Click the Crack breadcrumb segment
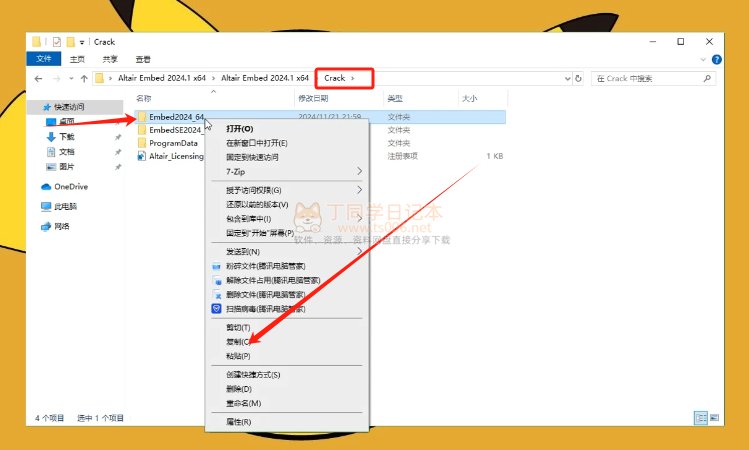This screenshot has width=749, height=450. point(334,78)
